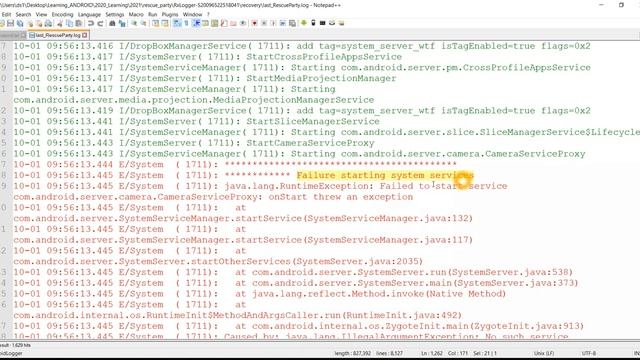Click the Zoom Out toolbar icon
Screen dimensions: 640x360
click(143, 23)
